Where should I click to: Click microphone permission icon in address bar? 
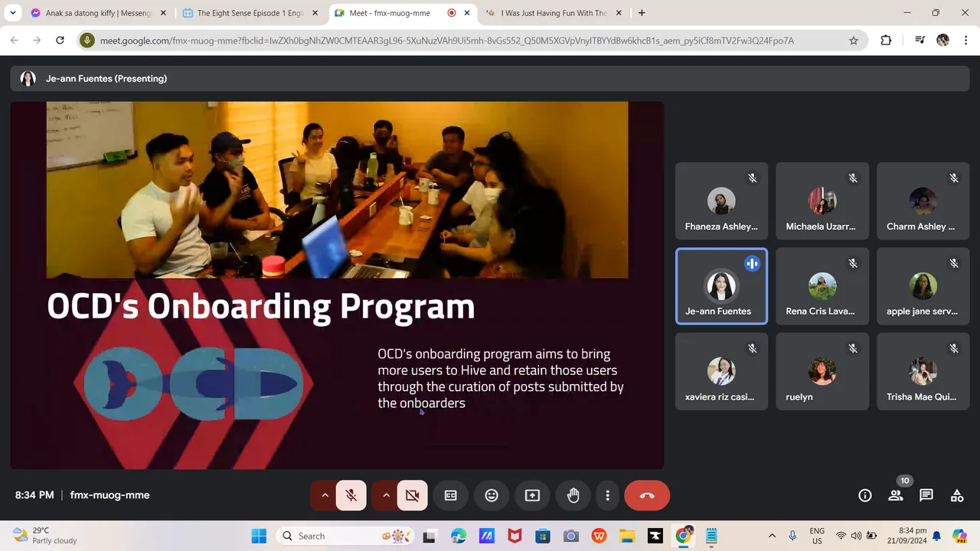click(x=87, y=41)
